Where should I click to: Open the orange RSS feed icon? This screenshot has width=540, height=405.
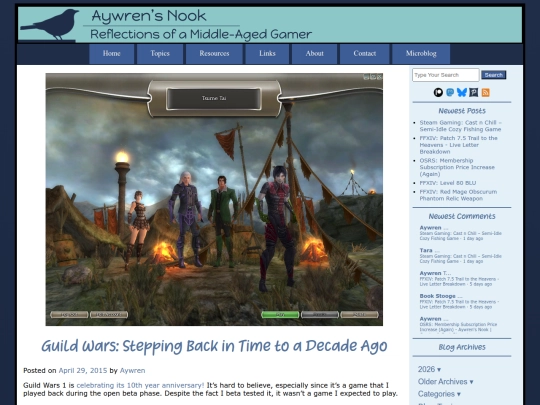[486, 92]
